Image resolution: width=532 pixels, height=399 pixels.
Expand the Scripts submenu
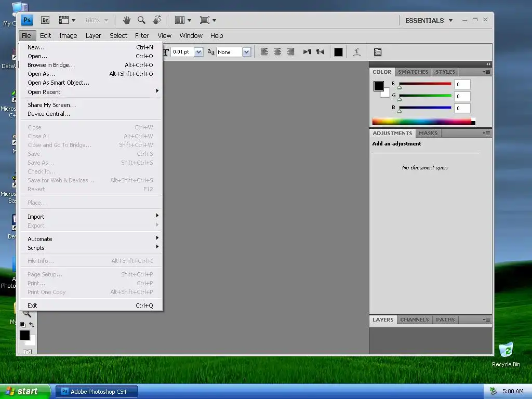click(90, 248)
